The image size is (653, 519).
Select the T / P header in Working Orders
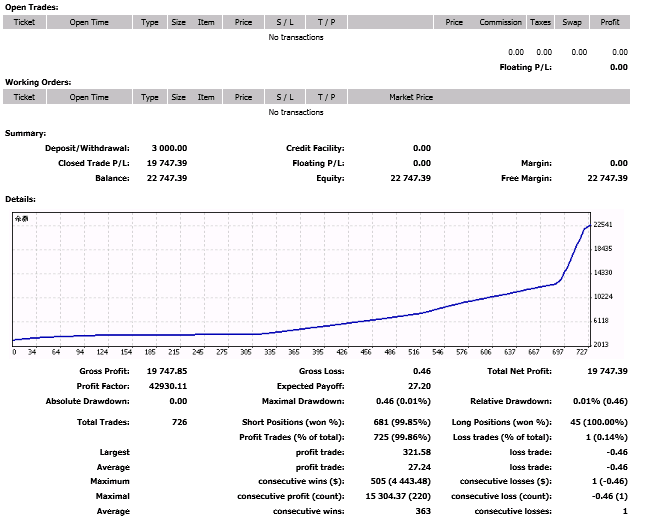coord(326,97)
